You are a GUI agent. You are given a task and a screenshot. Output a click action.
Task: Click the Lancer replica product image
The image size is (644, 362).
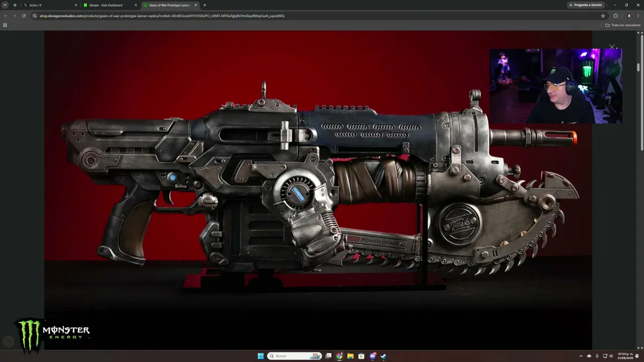(318, 189)
